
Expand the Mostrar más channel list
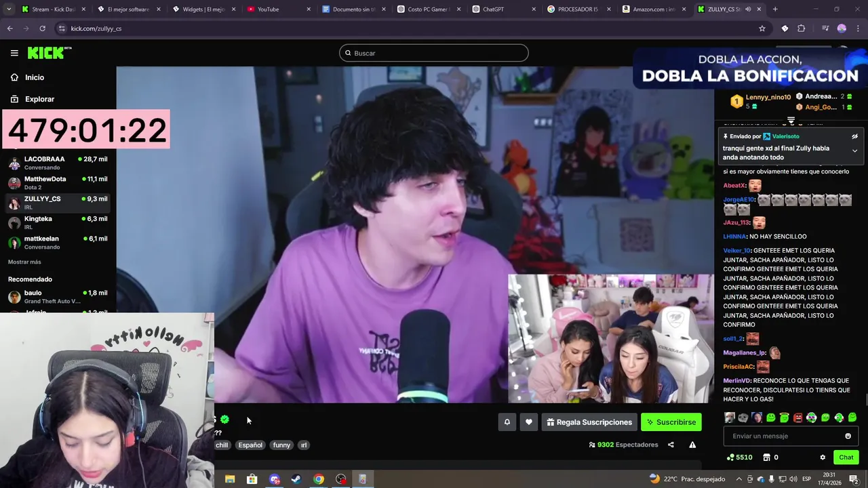24,262
